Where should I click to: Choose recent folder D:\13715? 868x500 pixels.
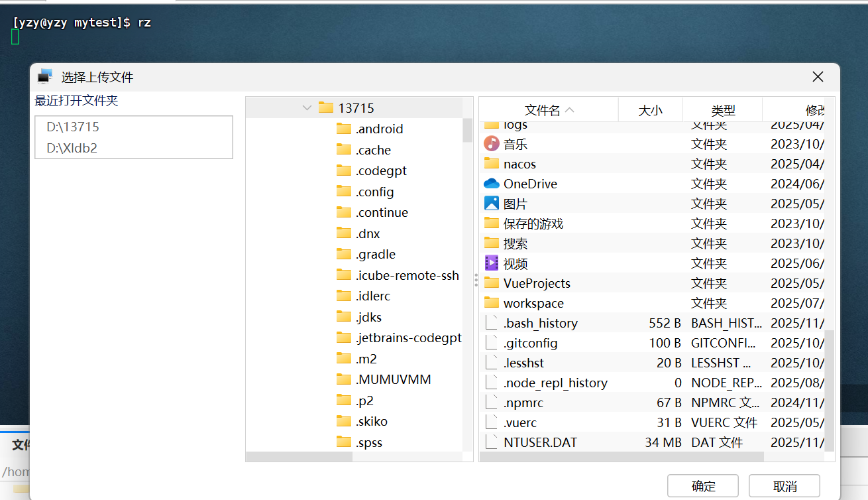coord(73,127)
